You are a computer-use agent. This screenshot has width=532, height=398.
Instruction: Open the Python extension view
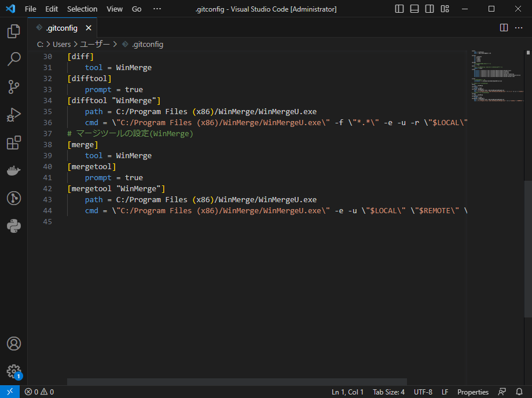tap(14, 226)
